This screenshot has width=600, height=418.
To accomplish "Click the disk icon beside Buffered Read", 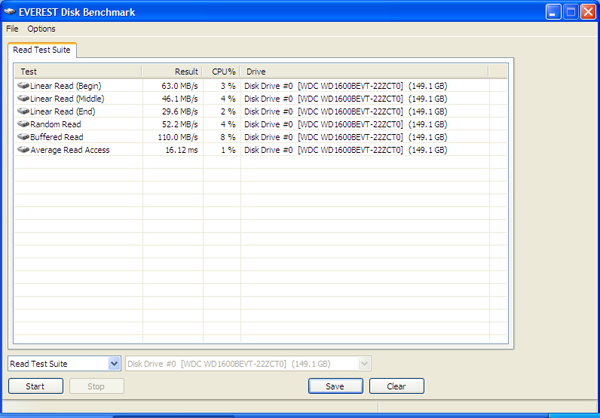I will pyautogui.click(x=23, y=137).
